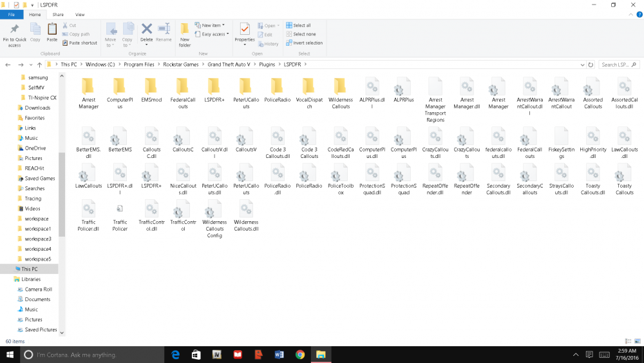Image resolution: width=644 pixels, height=363 pixels.
Task: Switch to the Home ribbon tab
Action: click(35, 14)
